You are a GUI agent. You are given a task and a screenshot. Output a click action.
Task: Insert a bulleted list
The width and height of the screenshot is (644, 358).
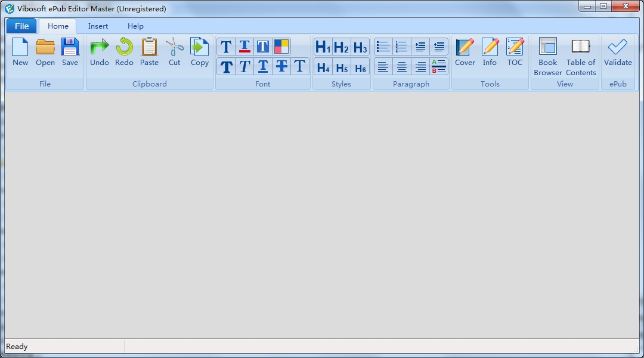(x=383, y=47)
